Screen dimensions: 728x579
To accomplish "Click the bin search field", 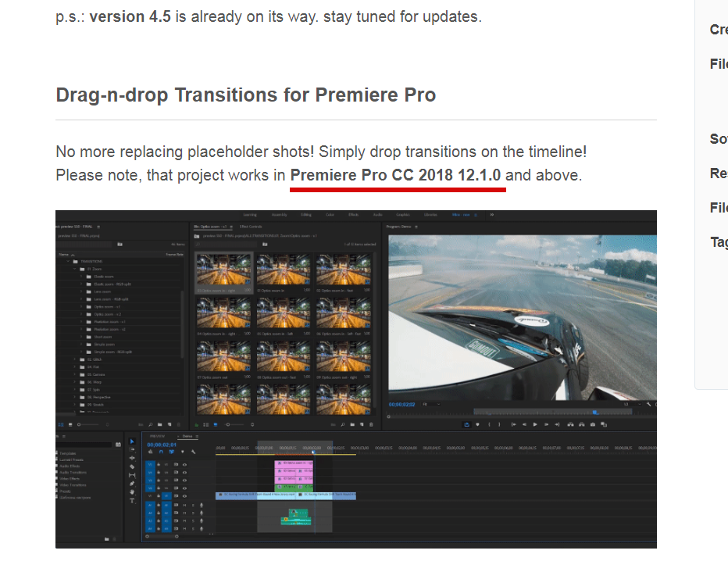I will (226, 245).
